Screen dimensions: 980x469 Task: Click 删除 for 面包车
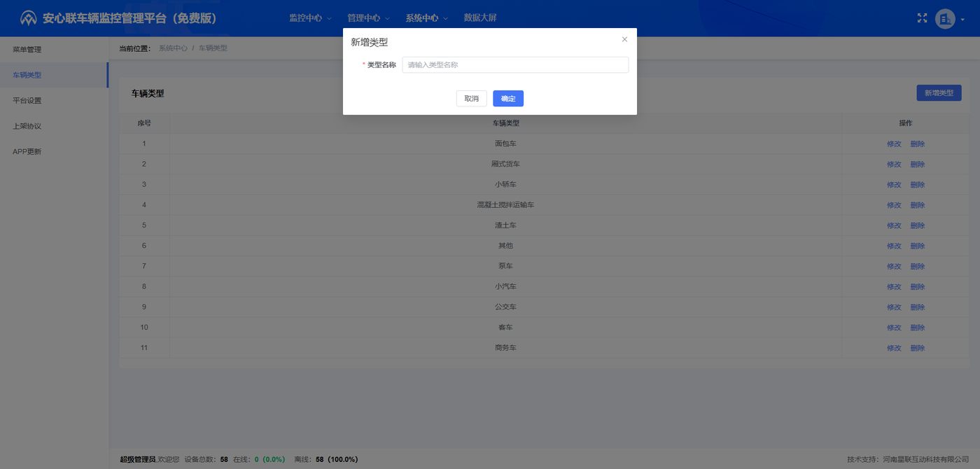tap(918, 144)
